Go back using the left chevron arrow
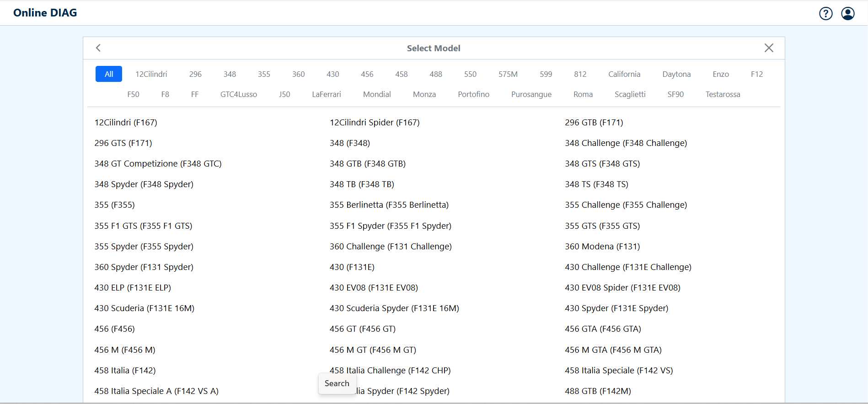The width and height of the screenshot is (868, 404). [98, 48]
